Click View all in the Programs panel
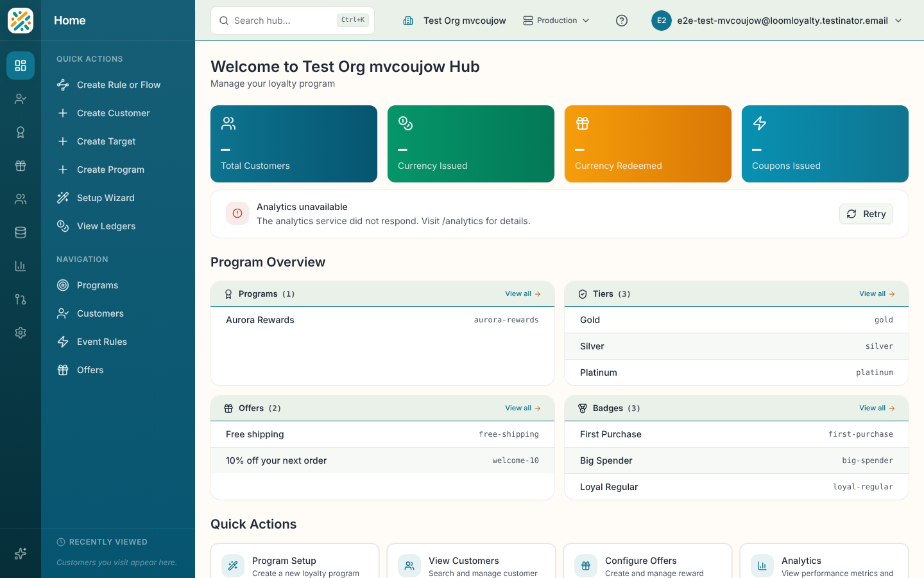Viewport: 924px width, 578px height. point(523,294)
